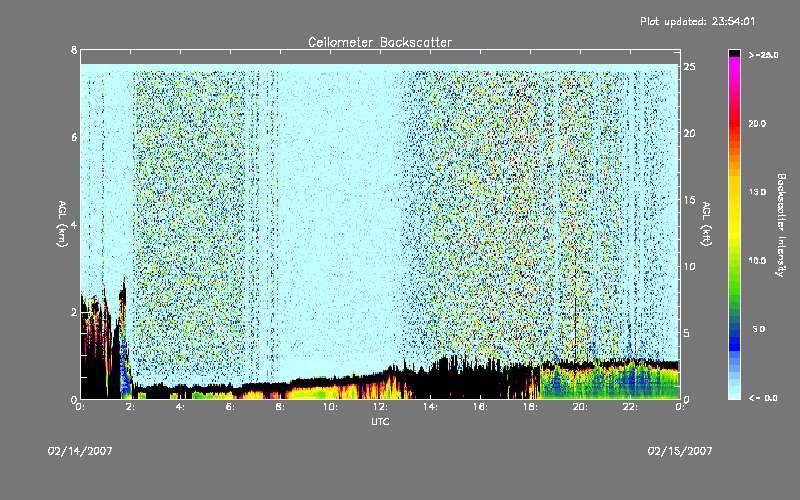Click the '2:' hour tick on UTC axis

pos(131,407)
